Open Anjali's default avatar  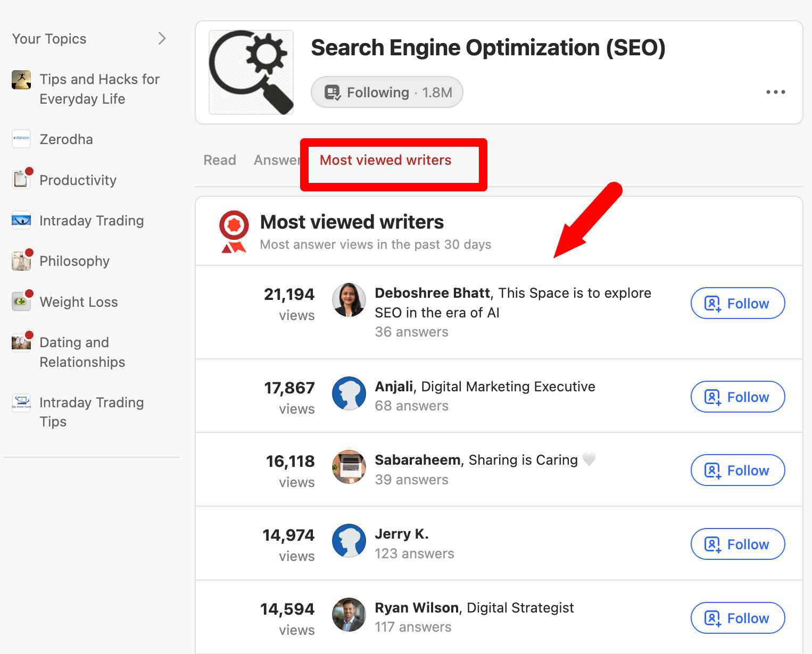[349, 393]
